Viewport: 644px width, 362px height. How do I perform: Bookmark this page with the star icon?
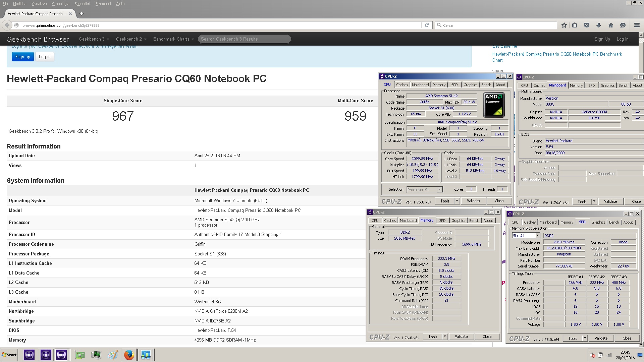pos(564,25)
